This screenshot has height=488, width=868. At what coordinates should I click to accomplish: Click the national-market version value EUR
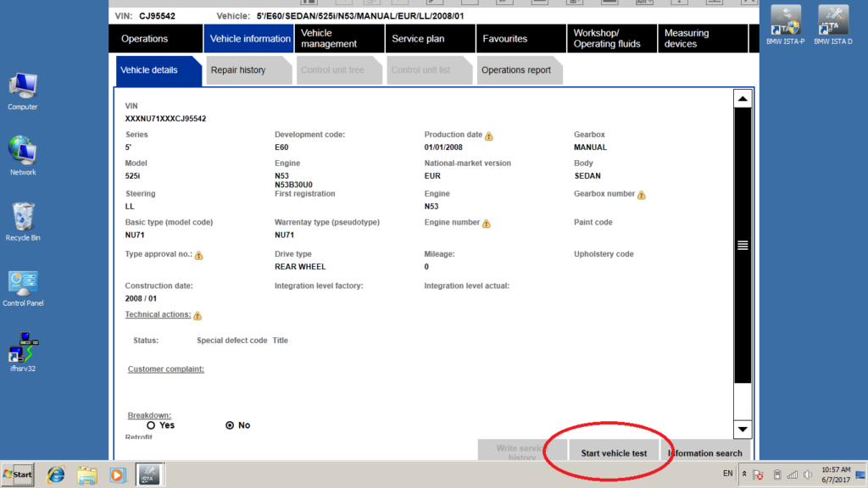[x=432, y=176]
